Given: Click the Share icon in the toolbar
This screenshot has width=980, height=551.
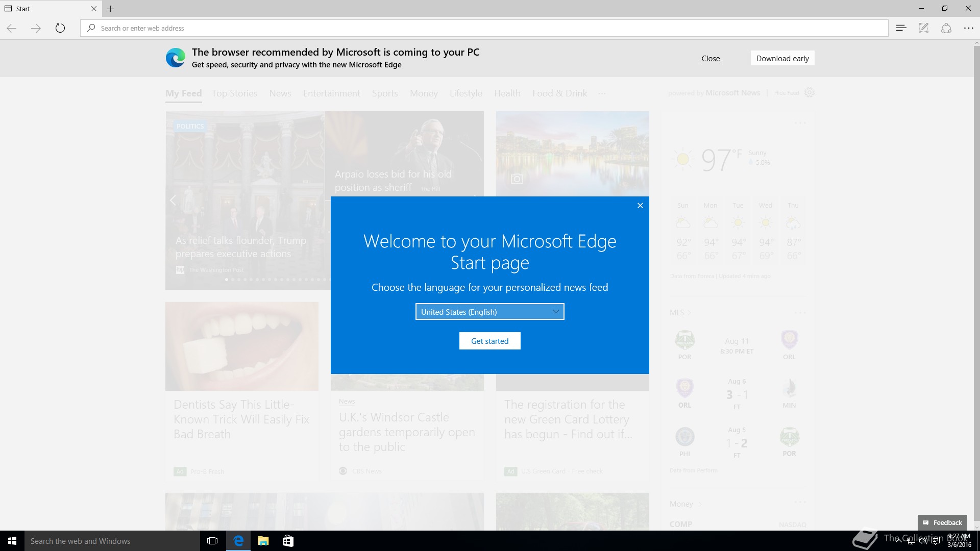Looking at the screenshot, I should (x=946, y=28).
